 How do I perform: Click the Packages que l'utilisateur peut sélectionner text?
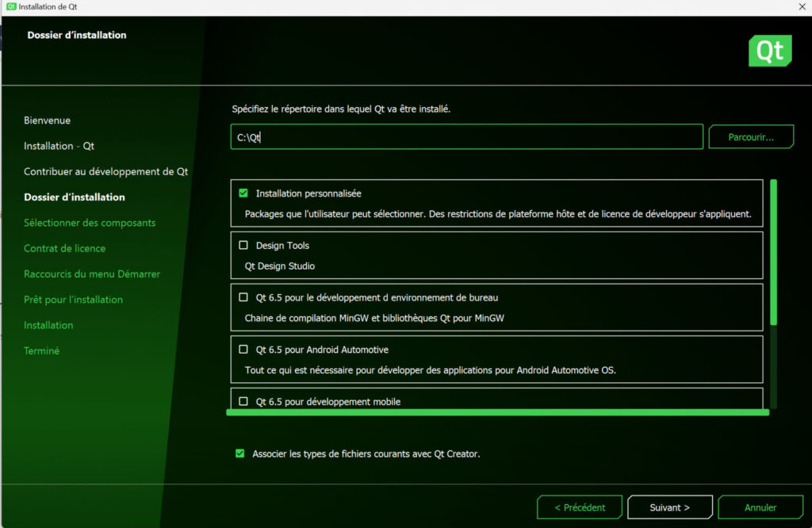498,214
